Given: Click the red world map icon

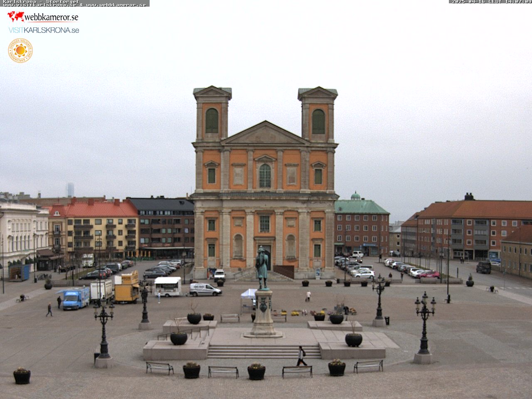Looking at the screenshot, I should (x=16, y=17).
